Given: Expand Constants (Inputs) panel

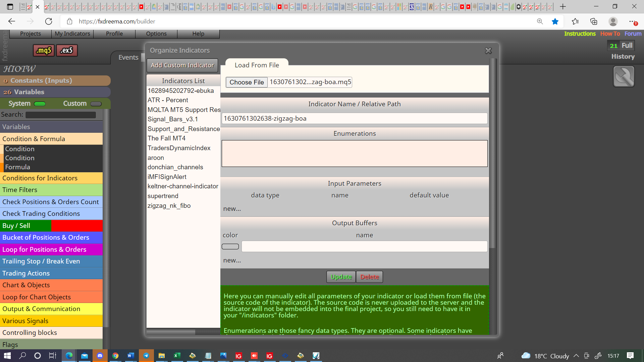Looking at the screenshot, I should point(55,80).
